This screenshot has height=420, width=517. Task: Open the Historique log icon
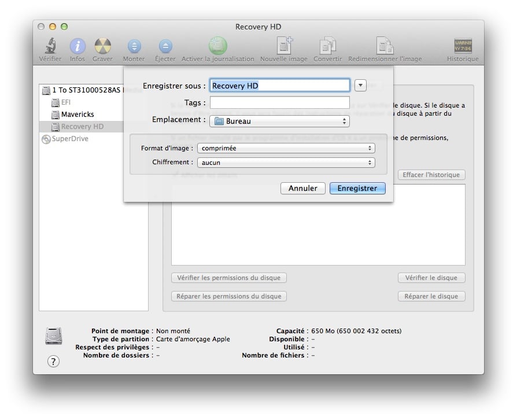pos(463,46)
